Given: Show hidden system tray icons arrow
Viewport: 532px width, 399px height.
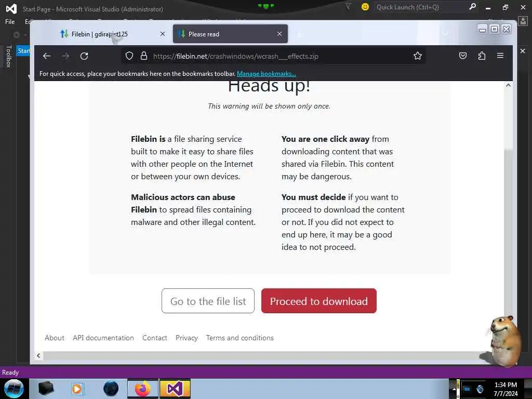Looking at the screenshot, I should tap(454, 389).
